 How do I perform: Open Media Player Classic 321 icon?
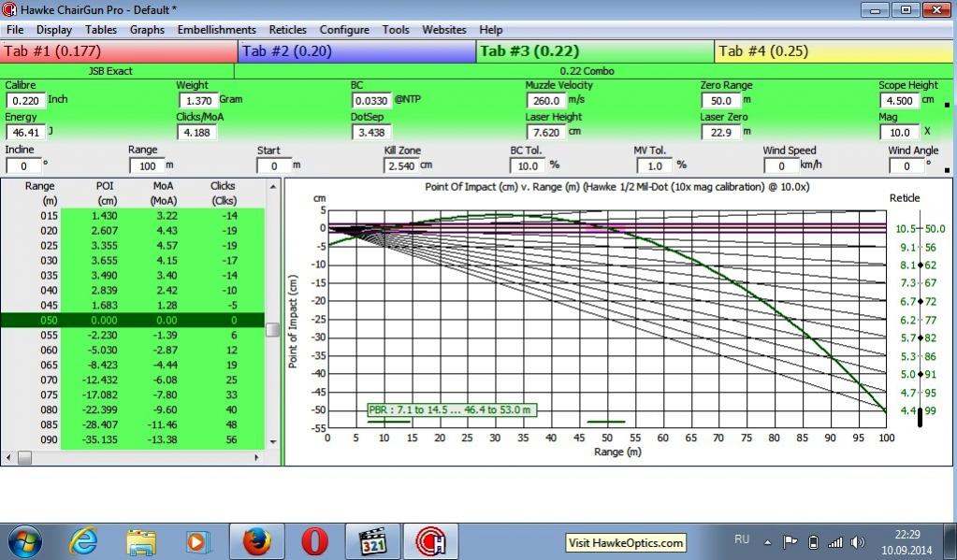click(x=373, y=541)
